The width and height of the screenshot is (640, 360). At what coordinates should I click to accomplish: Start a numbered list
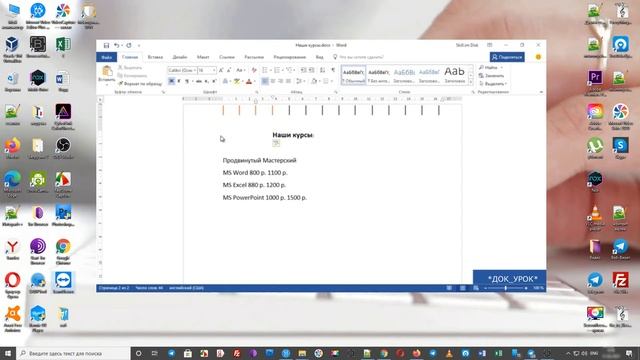click(277, 70)
